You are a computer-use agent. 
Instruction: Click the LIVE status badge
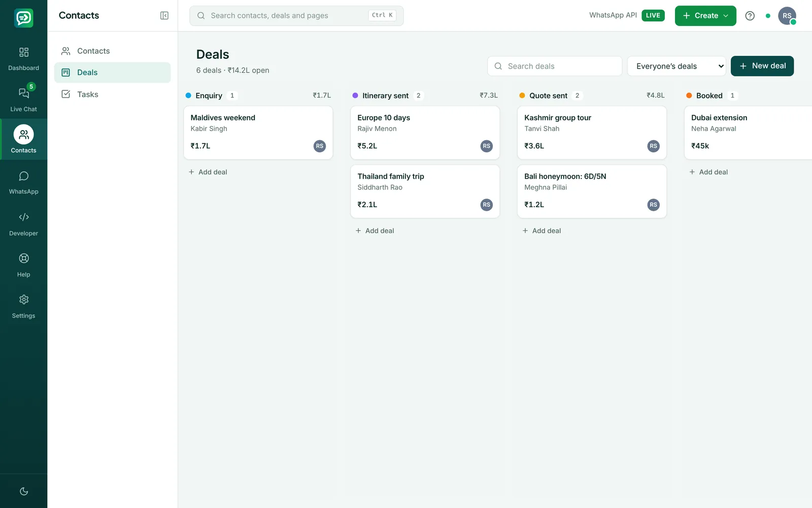(x=653, y=15)
